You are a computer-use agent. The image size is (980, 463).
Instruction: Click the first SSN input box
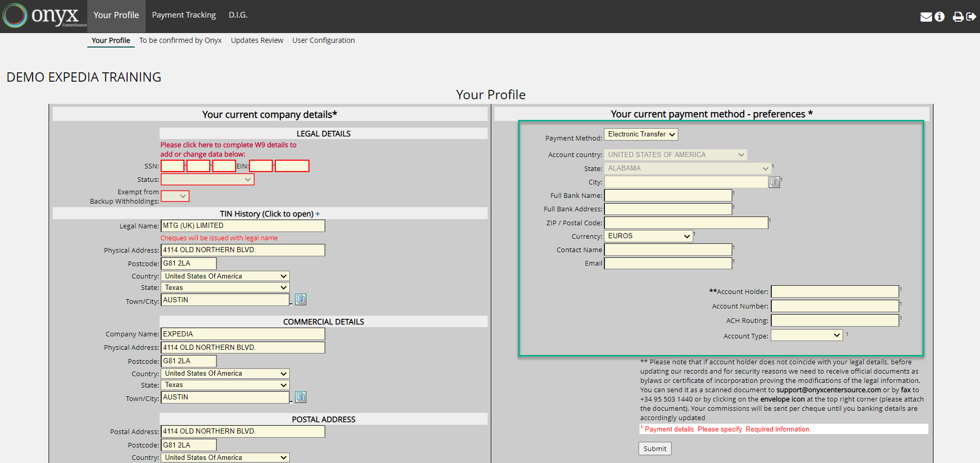point(173,166)
